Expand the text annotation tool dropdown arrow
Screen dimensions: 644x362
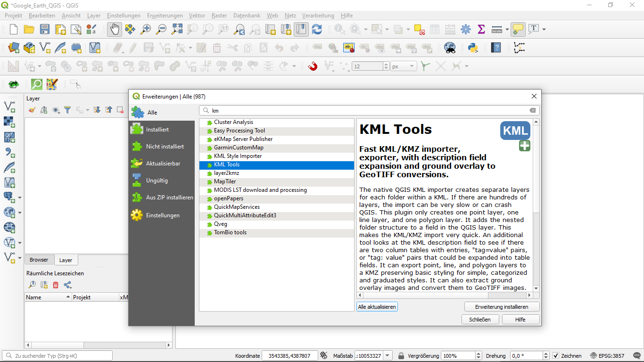click(544, 29)
